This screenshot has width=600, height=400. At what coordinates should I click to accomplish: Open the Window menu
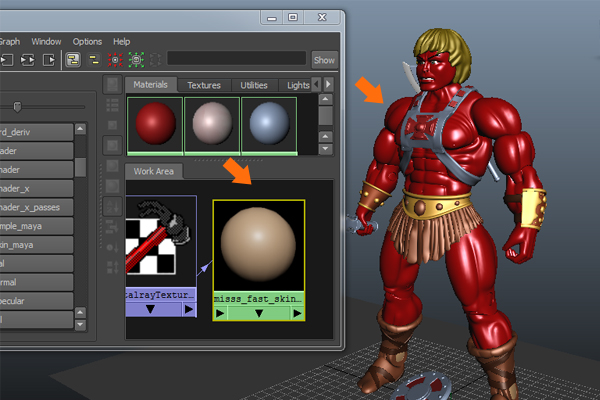(46, 41)
